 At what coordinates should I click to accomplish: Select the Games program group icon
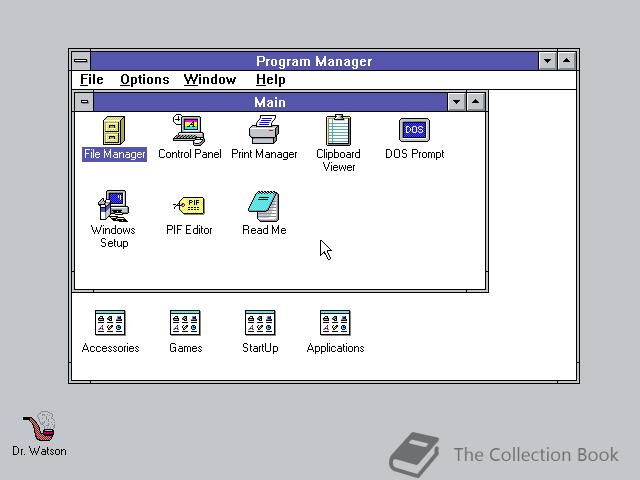(185, 322)
